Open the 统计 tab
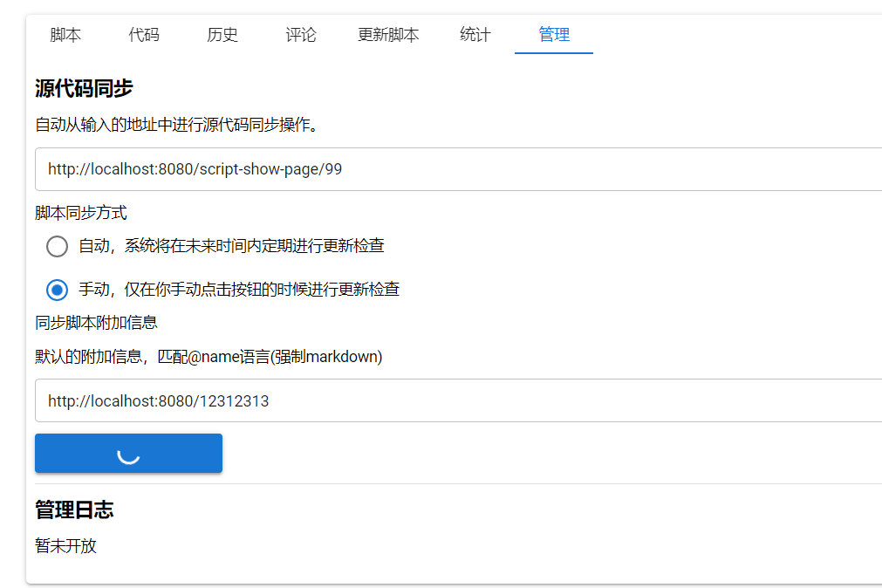Image resolution: width=882 pixels, height=588 pixels. pos(475,35)
